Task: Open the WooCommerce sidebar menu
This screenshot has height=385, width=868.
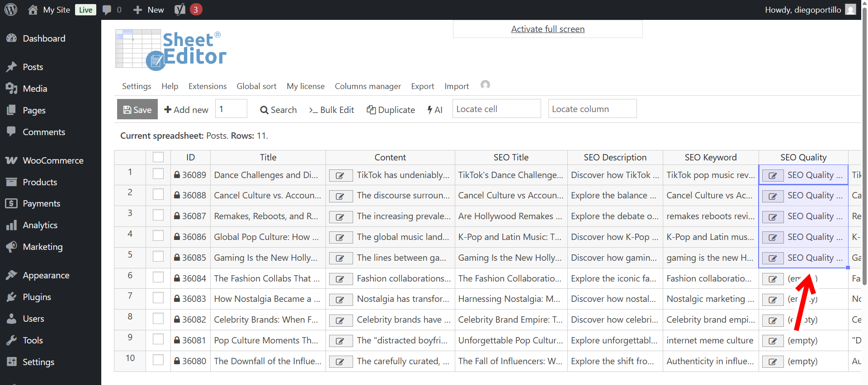Action: point(52,160)
